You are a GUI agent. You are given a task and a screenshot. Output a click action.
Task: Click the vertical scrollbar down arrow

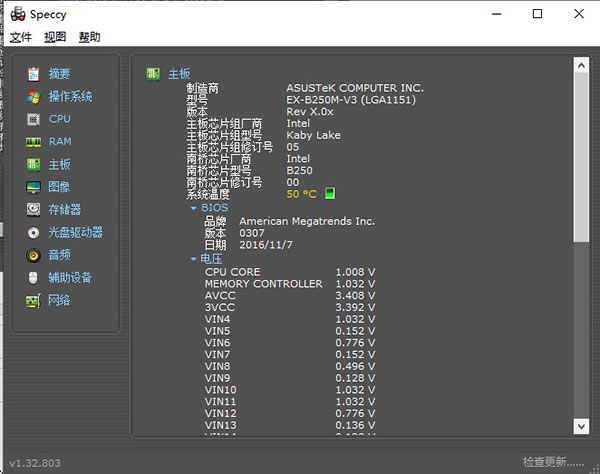[581, 428]
